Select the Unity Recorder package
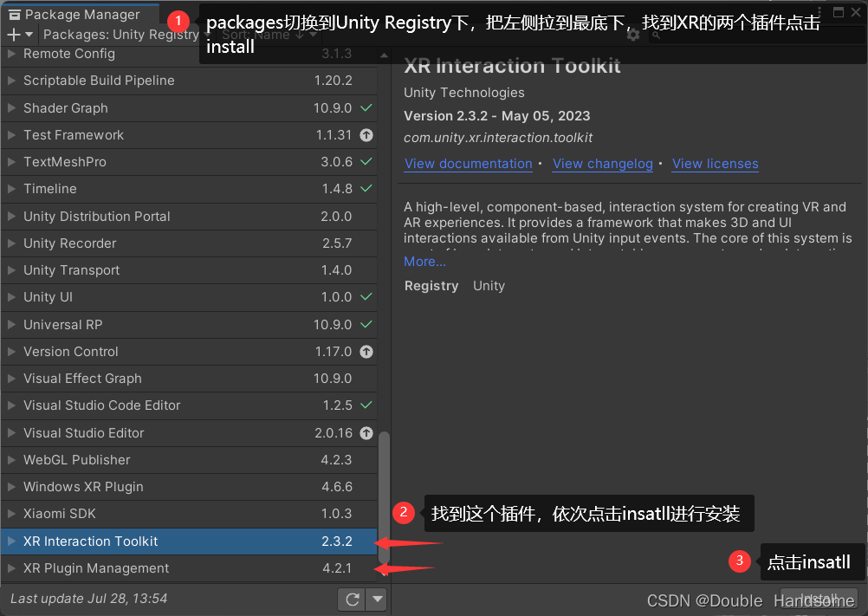This screenshot has width=868, height=616. [x=189, y=243]
